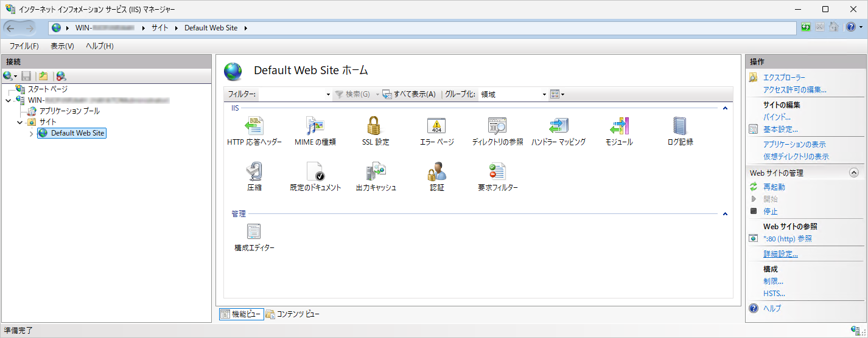Click 仮想ディレクトリの表示 link
Viewport: 868px width, 338px height.
click(x=796, y=157)
